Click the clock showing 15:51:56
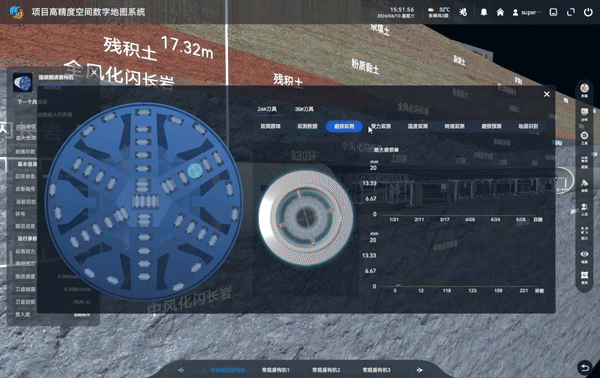Image resolution: width=600 pixels, height=378 pixels. point(402,10)
